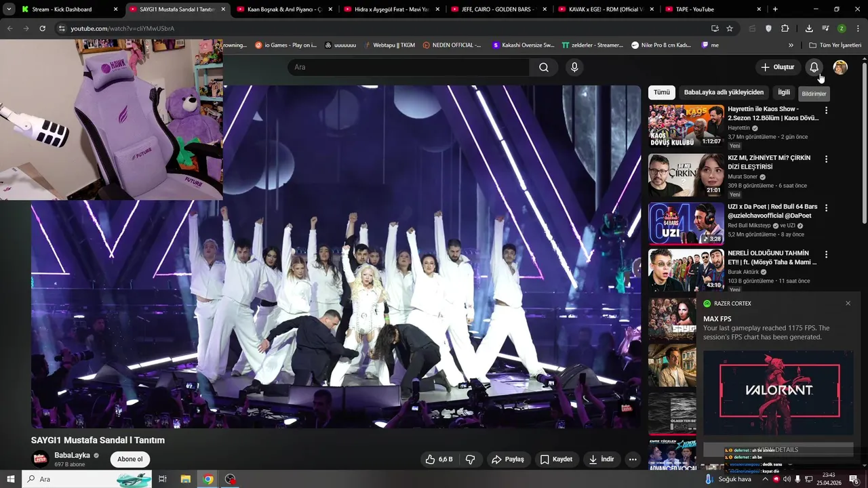Image resolution: width=868 pixels, height=488 pixels.
Task: Open zelderler - Streamer bookmark
Action: (592, 45)
